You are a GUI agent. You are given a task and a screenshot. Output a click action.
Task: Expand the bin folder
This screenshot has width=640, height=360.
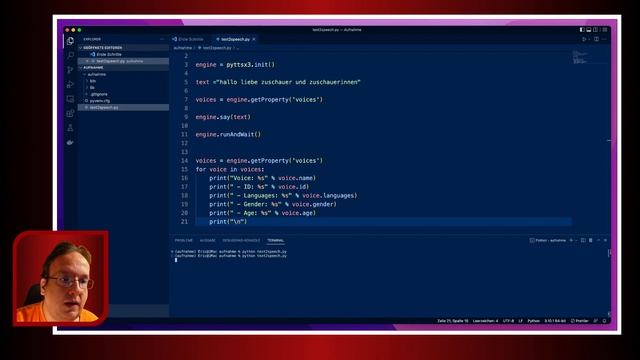[124, 81]
